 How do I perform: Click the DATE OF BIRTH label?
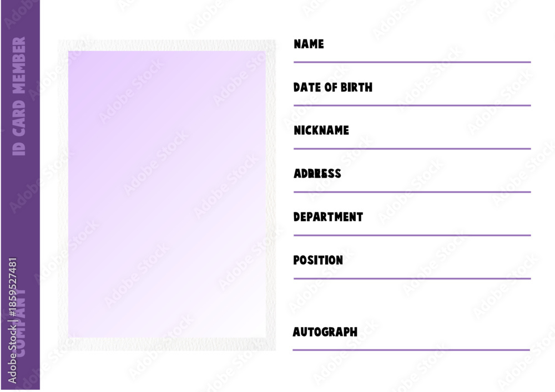click(332, 87)
